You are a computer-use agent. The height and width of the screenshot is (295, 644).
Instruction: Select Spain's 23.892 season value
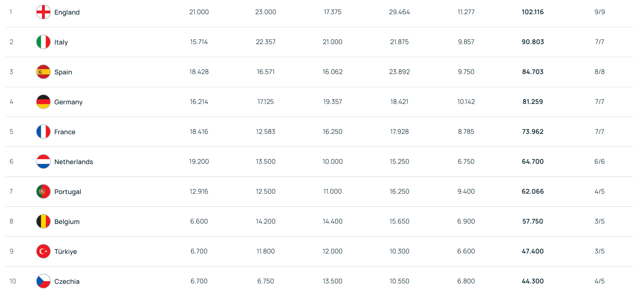399,72
